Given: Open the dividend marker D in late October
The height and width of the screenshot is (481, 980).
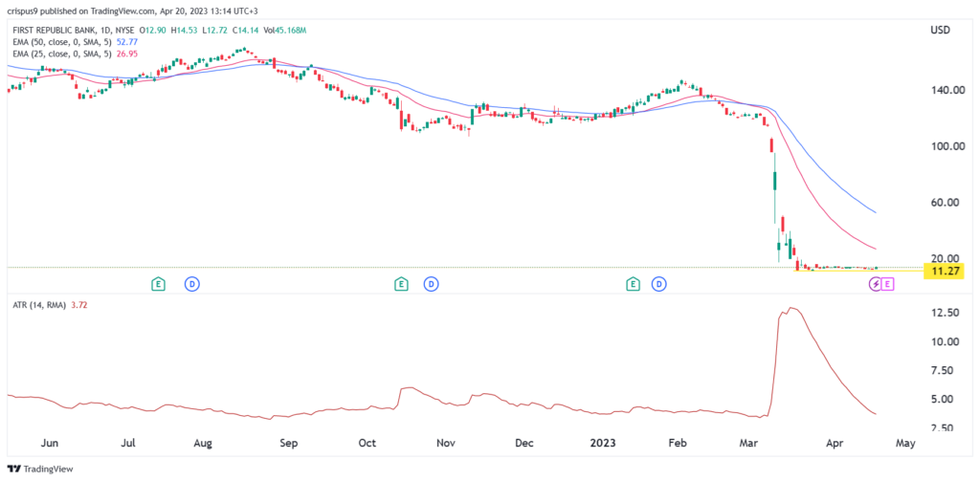Looking at the screenshot, I should coord(431,285).
